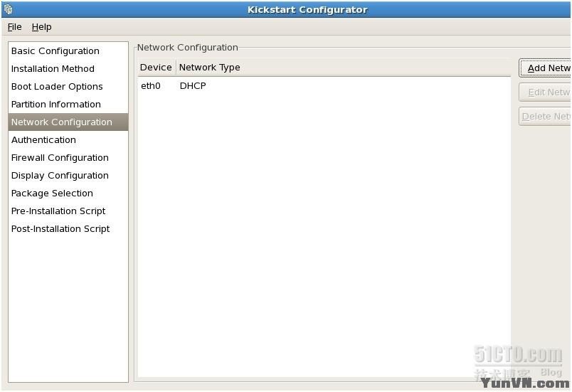Open the File menu
This screenshot has width=572, height=392.
coord(15,27)
